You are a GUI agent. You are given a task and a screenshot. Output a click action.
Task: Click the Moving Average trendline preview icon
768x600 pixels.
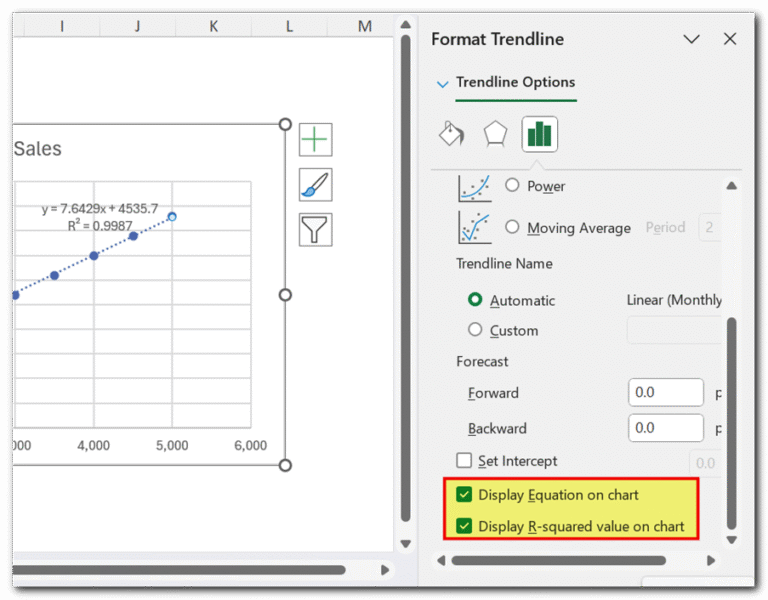[x=474, y=227]
